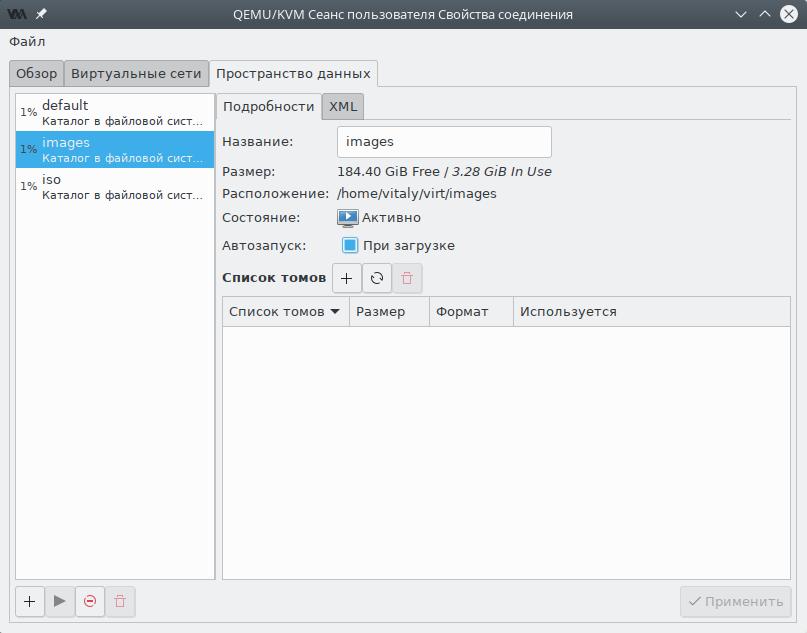This screenshot has width=807, height=633.
Task: Click the virt-manager icon in title bar
Action: tap(17, 14)
